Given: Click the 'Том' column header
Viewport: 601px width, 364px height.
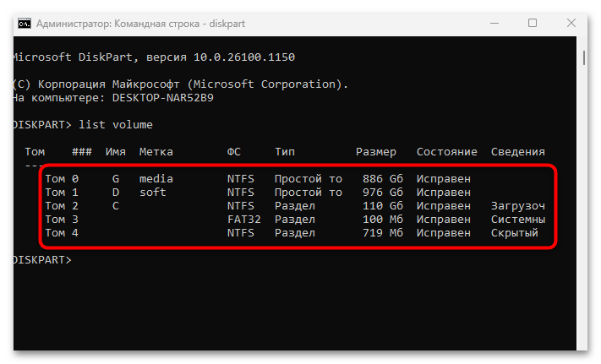Looking at the screenshot, I should 35,152.
